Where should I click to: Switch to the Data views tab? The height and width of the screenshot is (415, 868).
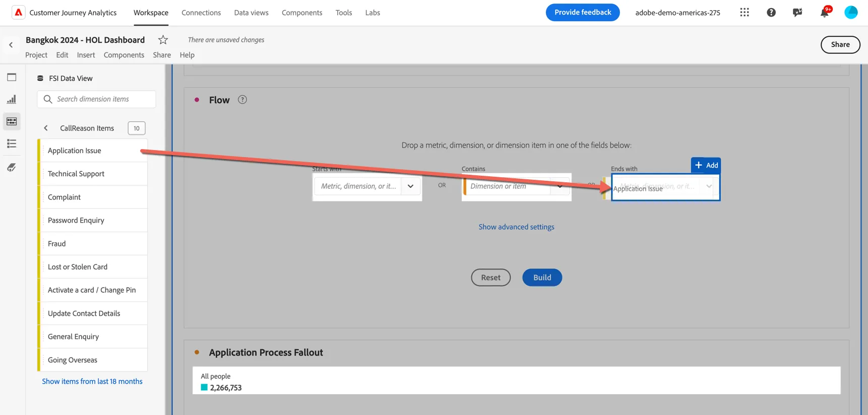coord(251,13)
